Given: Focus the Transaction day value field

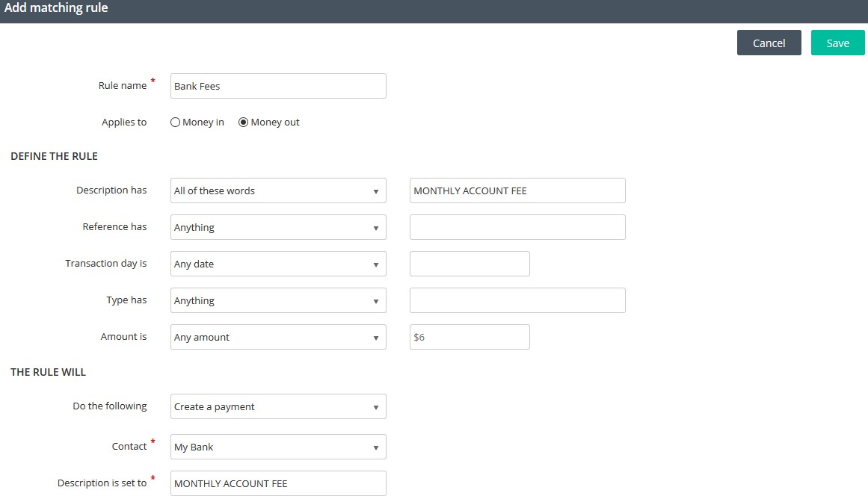Looking at the screenshot, I should [x=470, y=264].
